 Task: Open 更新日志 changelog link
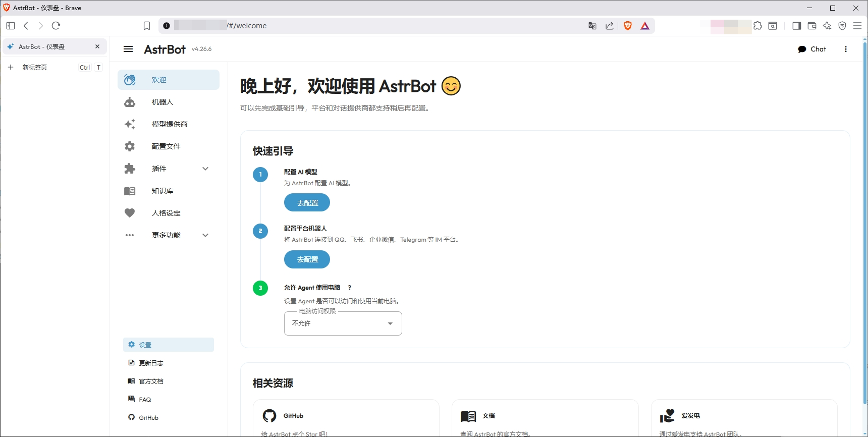pos(169,363)
